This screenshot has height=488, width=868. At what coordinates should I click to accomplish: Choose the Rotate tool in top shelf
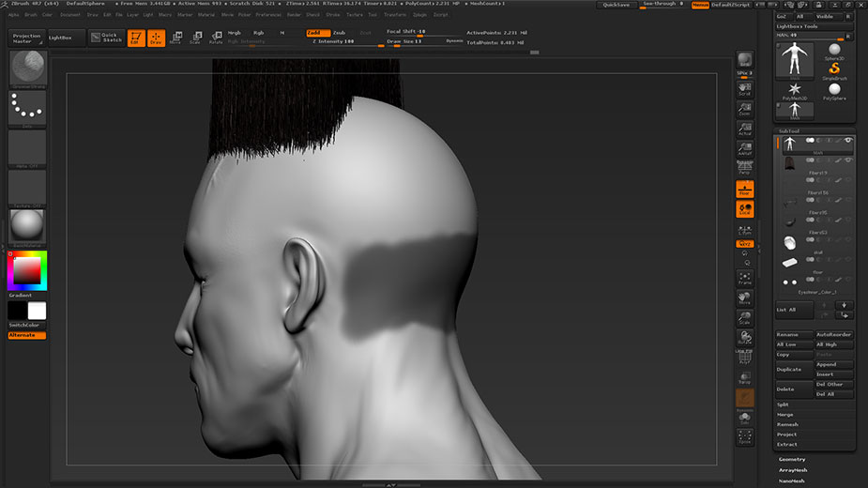click(x=216, y=38)
